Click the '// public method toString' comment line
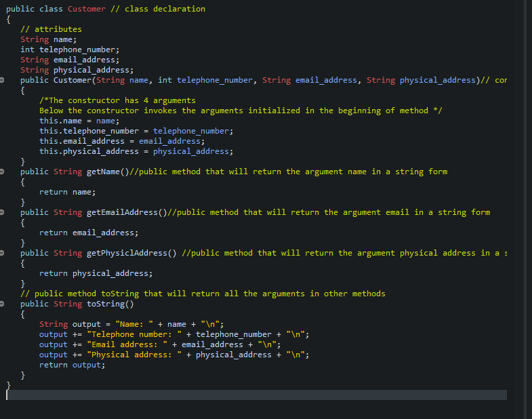Viewport: 532px width, 419px height. tap(203, 294)
